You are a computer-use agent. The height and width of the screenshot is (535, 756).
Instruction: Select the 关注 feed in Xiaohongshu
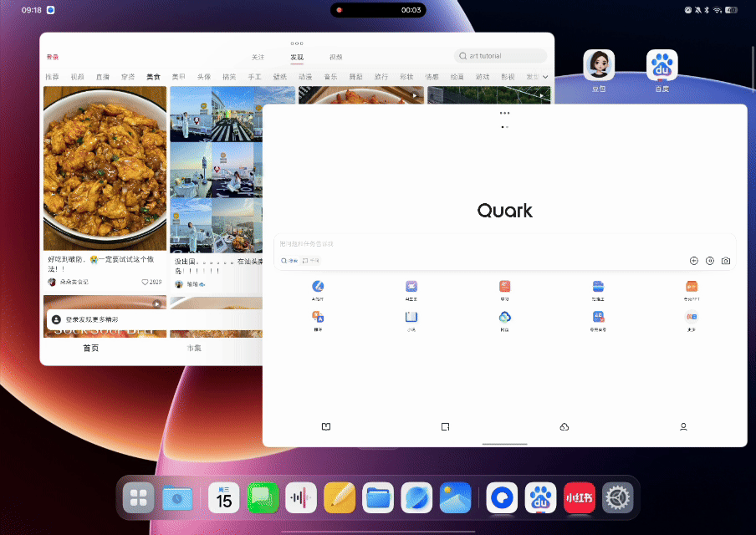tap(258, 57)
